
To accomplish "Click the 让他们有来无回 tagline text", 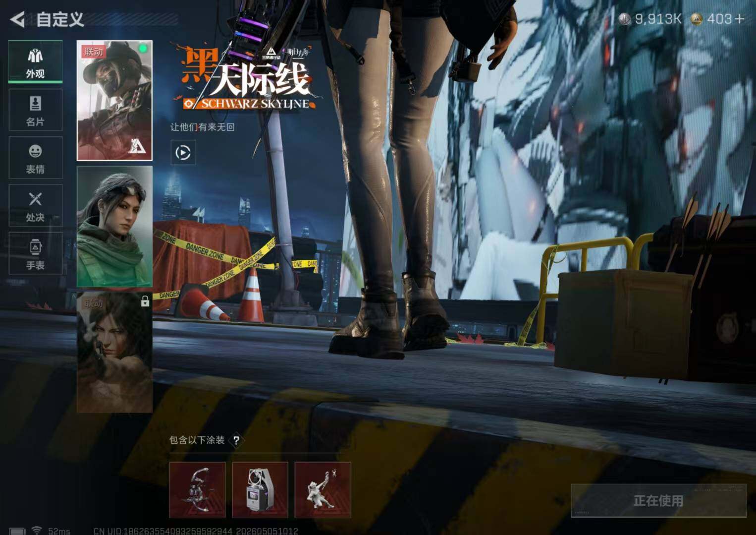I will click(x=202, y=127).
